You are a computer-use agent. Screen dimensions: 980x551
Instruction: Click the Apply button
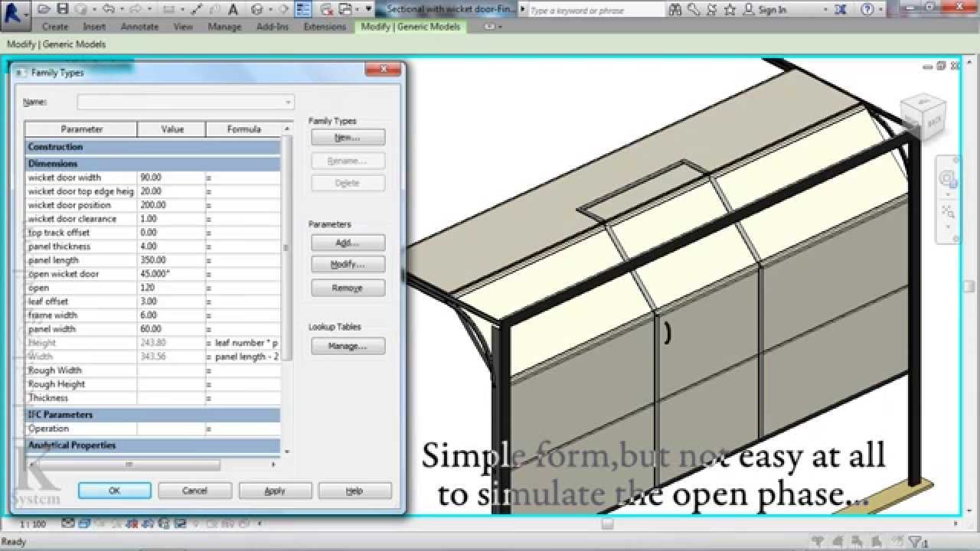[275, 491]
